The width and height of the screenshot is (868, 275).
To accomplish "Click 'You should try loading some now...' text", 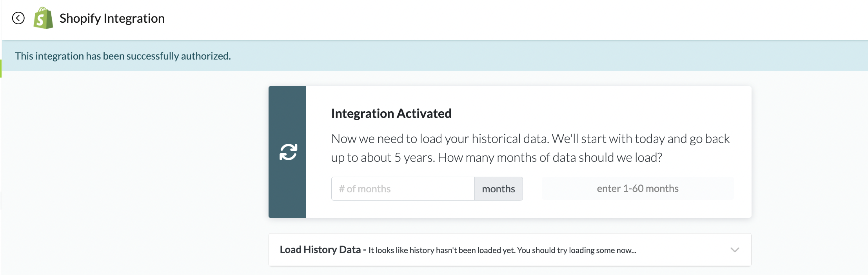I will pyautogui.click(x=576, y=250).
